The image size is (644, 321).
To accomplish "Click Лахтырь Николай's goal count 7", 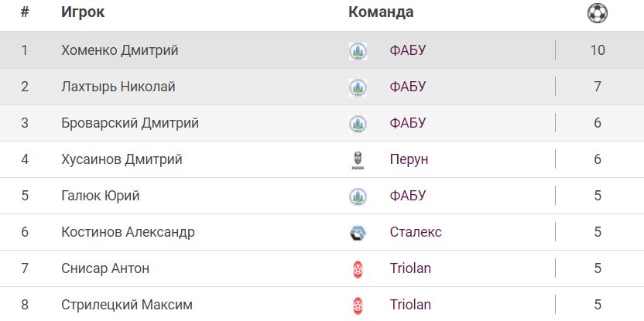I will 598,87.
